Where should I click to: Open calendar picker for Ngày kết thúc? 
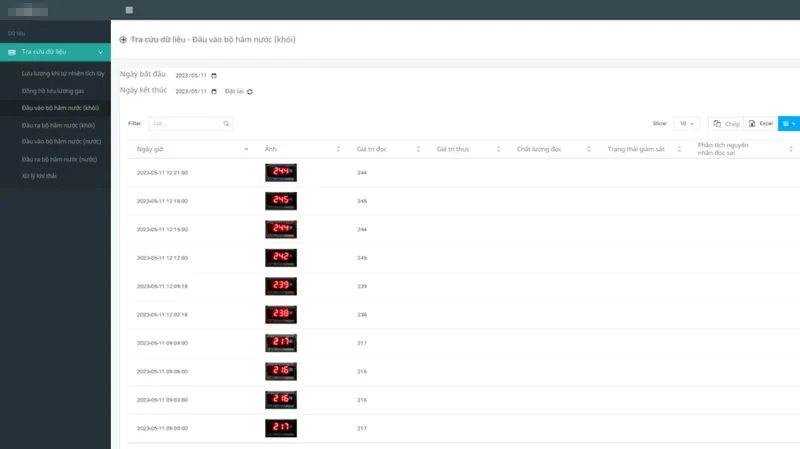[214, 91]
